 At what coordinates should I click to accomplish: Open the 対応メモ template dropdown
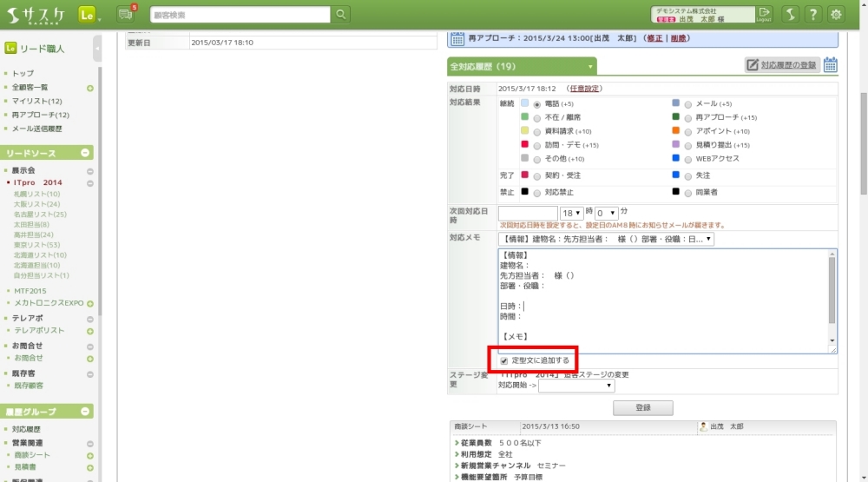(x=606, y=239)
